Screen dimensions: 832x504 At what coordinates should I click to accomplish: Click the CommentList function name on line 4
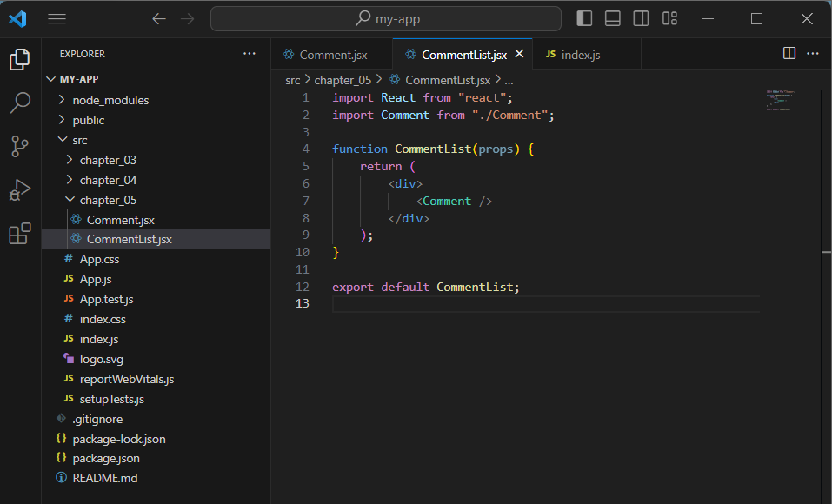point(433,149)
